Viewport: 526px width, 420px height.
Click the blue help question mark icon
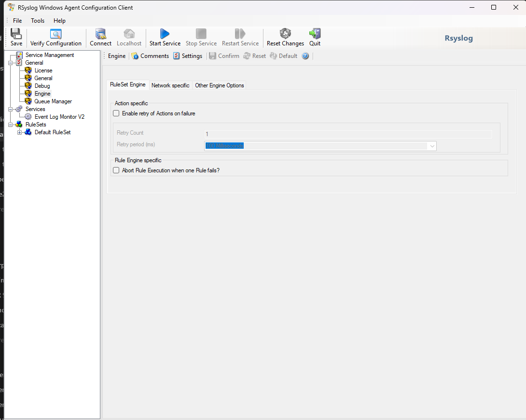click(305, 56)
